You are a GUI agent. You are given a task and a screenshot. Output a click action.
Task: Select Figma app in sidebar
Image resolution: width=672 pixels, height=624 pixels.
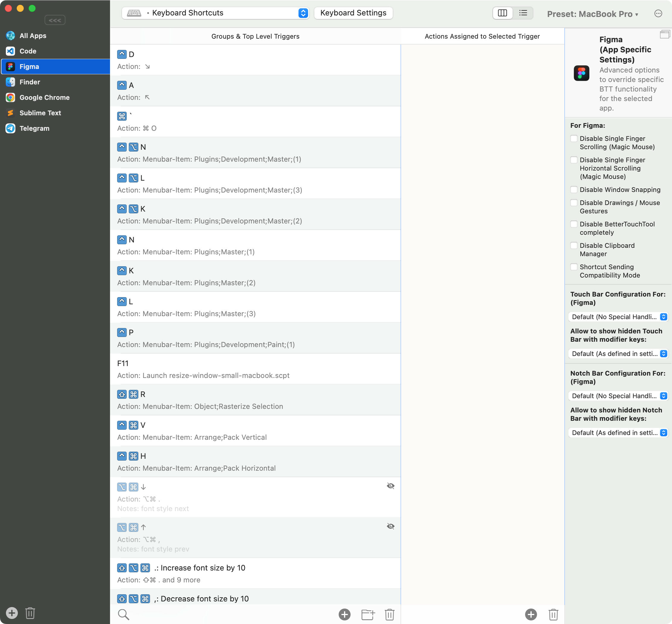point(55,67)
